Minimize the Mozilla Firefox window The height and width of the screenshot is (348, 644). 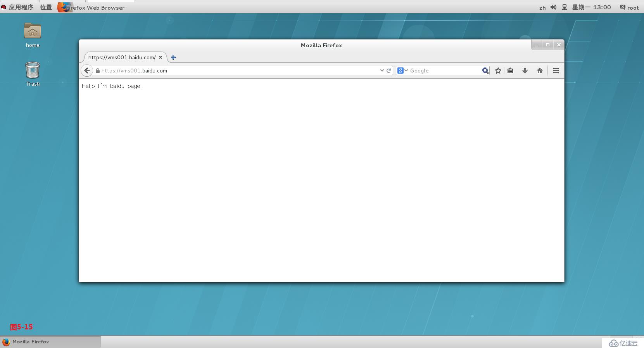coord(536,45)
